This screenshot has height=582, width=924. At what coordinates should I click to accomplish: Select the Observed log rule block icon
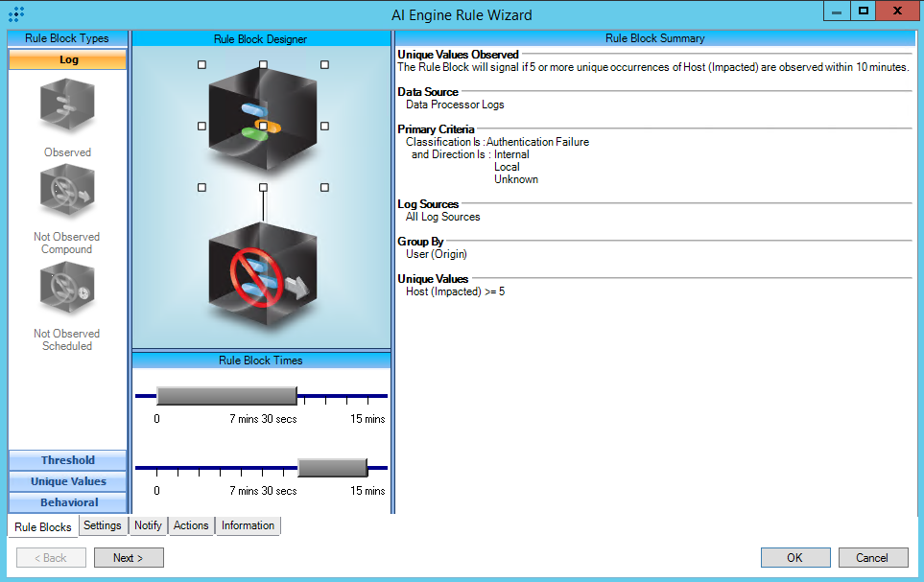click(x=67, y=107)
